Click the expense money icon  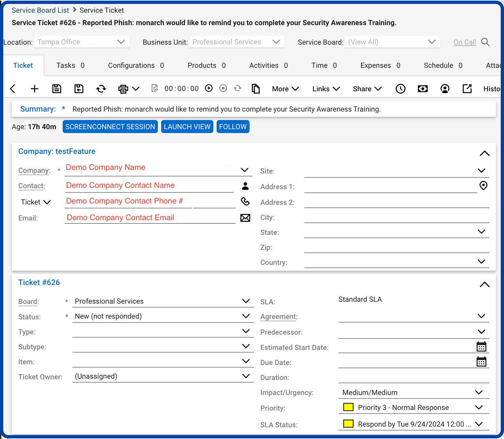pyautogui.click(x=422, y=88)
